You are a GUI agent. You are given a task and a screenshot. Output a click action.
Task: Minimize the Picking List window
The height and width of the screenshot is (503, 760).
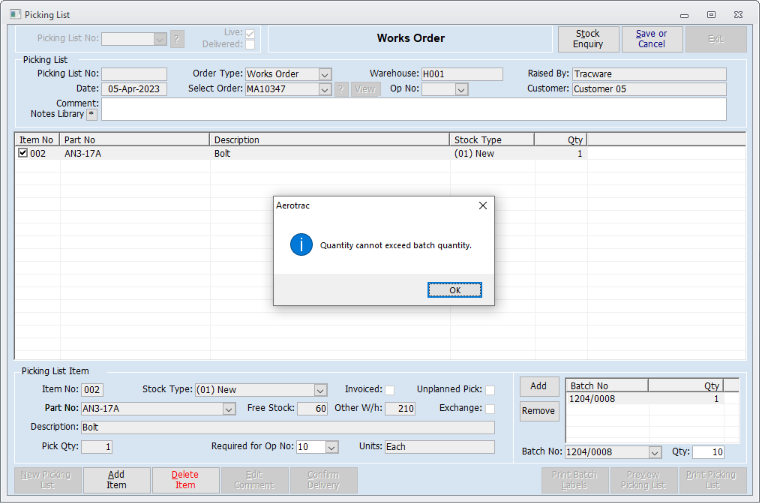[x=684, y=15]
